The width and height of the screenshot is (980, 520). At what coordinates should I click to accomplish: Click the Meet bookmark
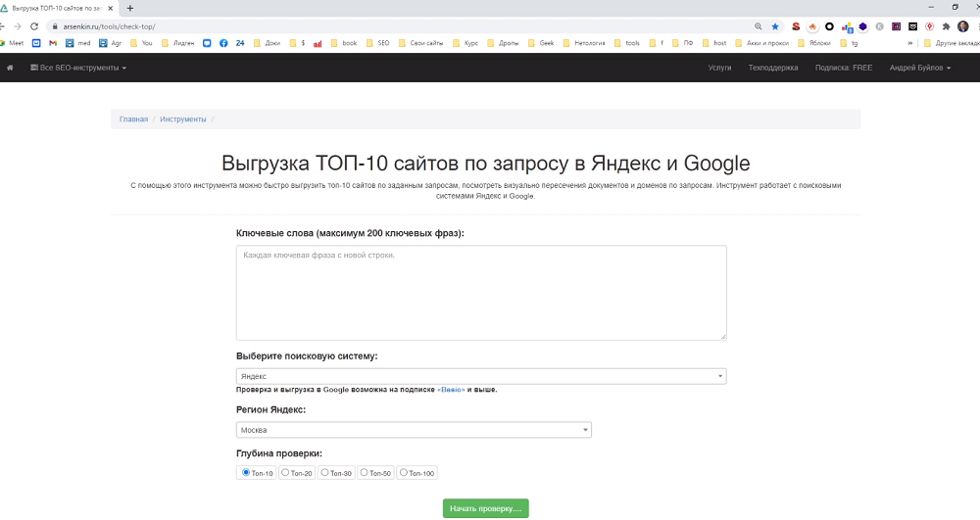click(x=12, y=43)
